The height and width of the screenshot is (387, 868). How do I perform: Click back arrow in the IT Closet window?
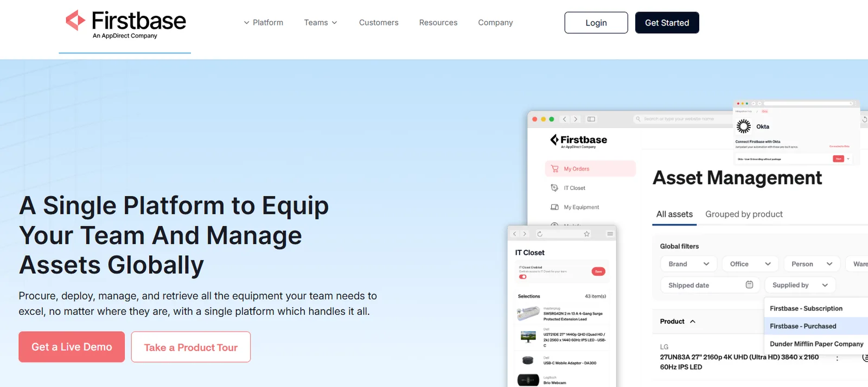pyautogui.click(x=515, y=234)
